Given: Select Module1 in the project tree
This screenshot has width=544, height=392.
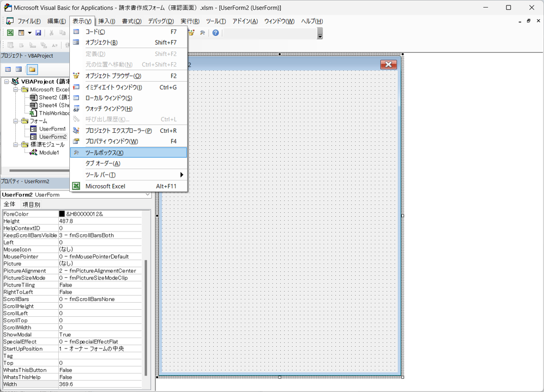Looking at the screenshot, I should click(49, 153).
